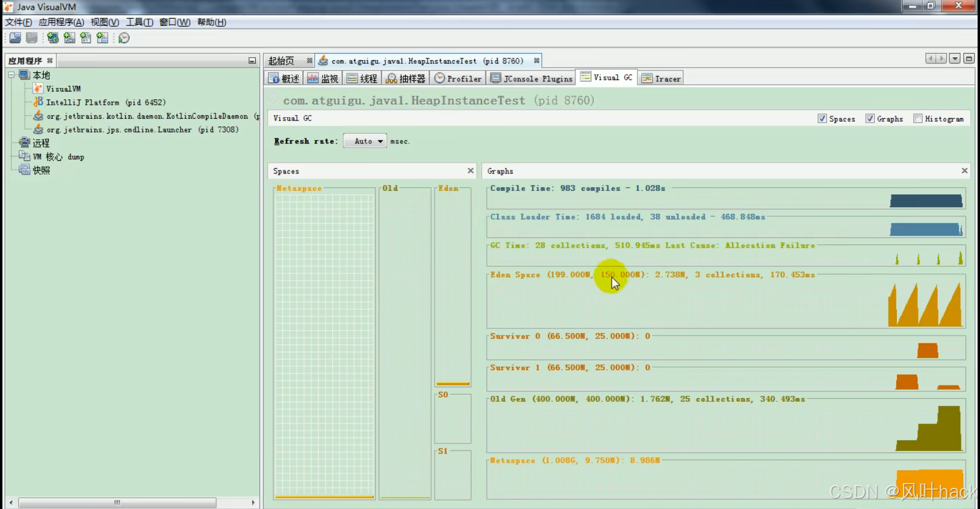Select the Visual GC tab

[x=607, y=77]
